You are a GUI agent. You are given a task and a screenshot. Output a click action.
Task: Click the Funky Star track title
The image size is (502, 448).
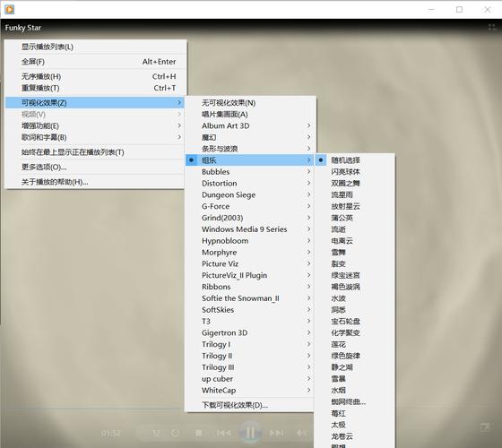pyautogui.click(x=23, y=28)
